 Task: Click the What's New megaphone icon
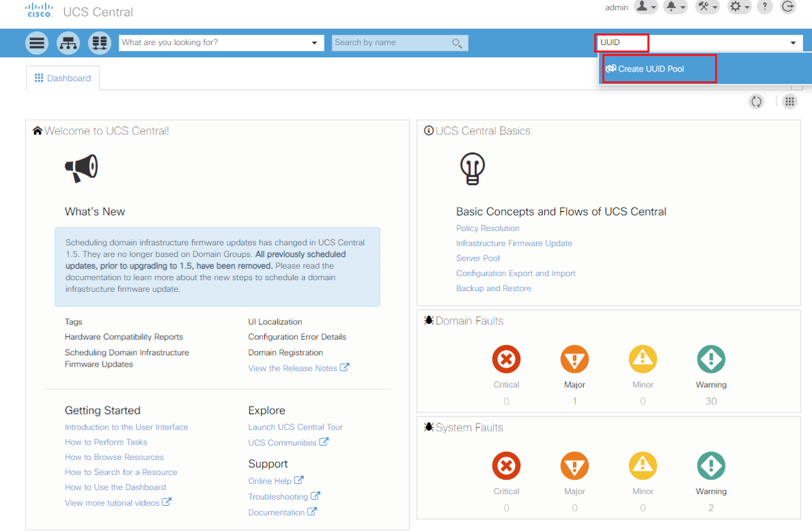[x=81, y=168]
